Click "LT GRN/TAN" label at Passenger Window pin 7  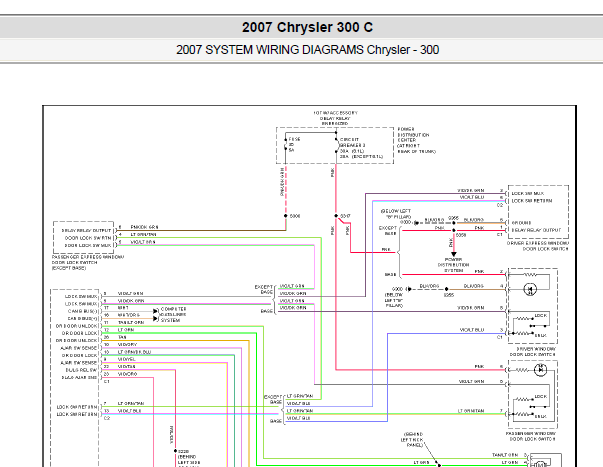coord(471,411)
